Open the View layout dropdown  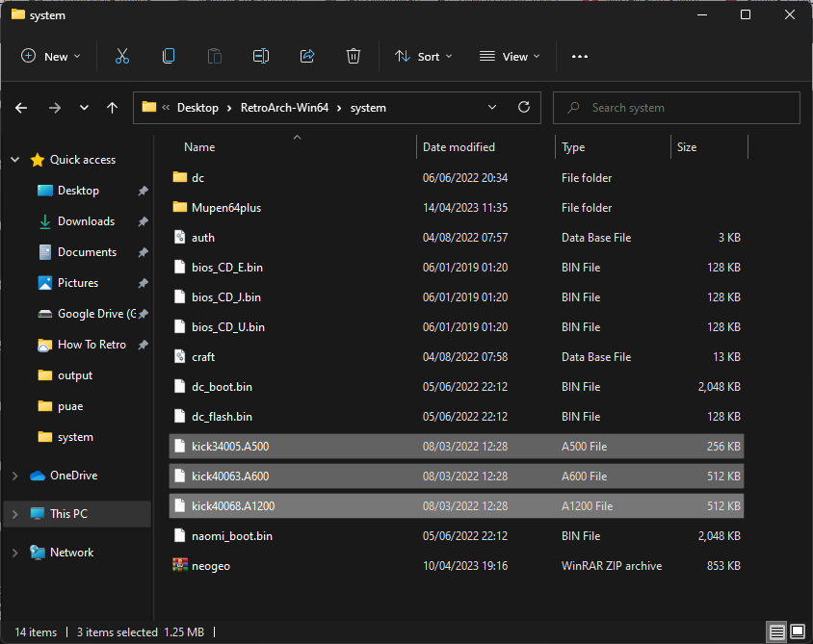(510, 56)
